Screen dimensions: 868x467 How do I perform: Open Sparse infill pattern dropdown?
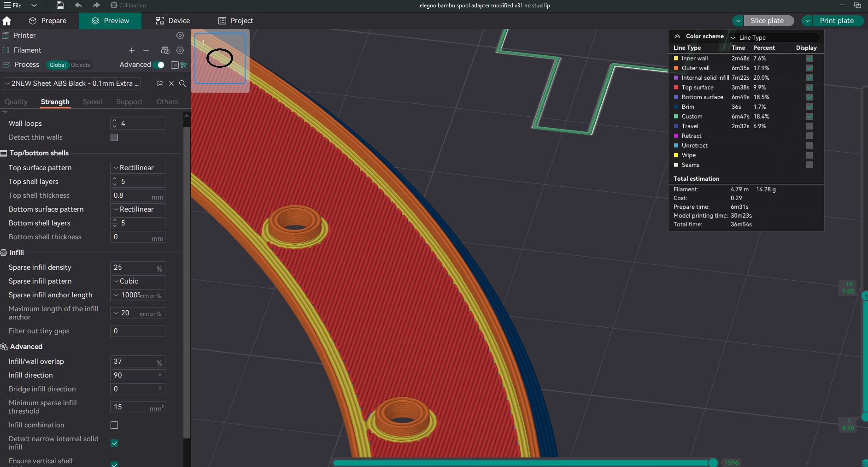[137, 281]
